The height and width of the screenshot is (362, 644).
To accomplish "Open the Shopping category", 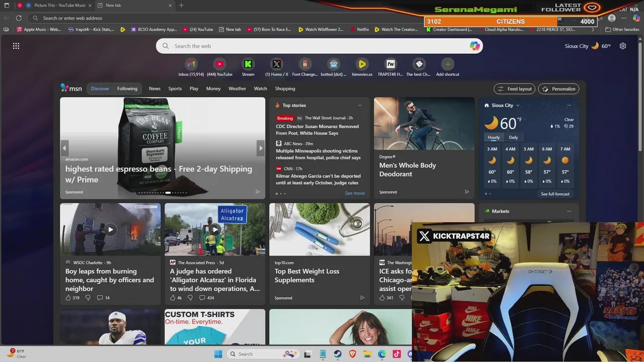I will [285, 88].
